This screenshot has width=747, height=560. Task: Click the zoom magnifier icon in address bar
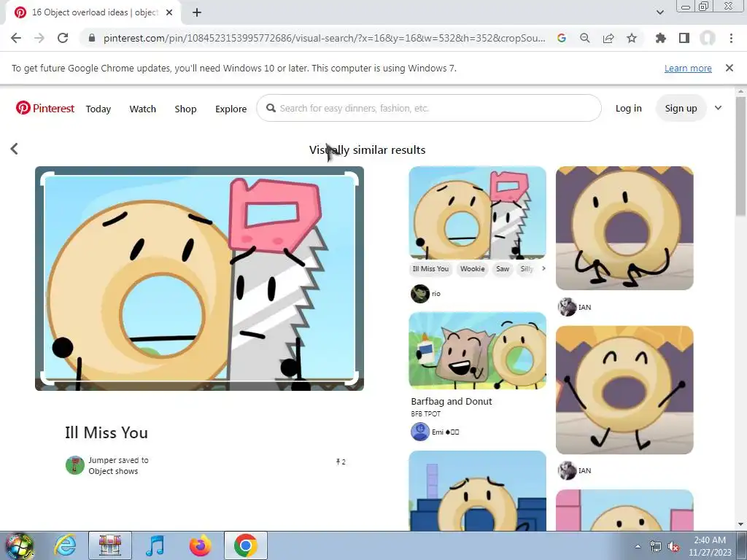tap(585, 38)
